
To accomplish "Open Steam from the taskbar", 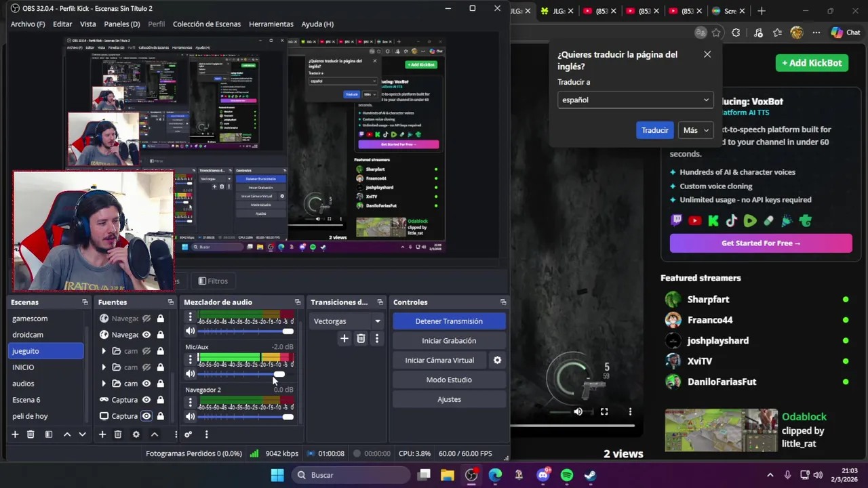I will tap(590, 475).
